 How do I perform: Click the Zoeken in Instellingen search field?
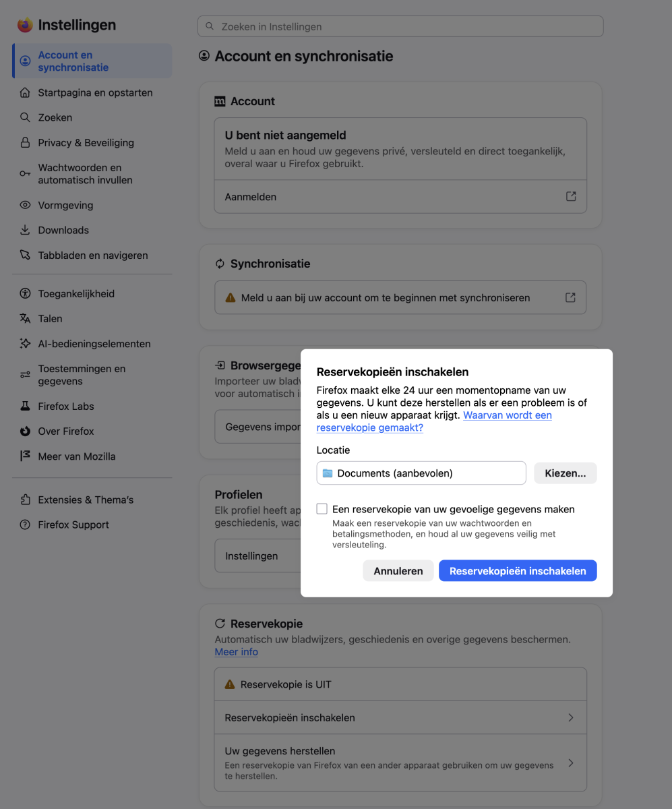click(400, 26)
